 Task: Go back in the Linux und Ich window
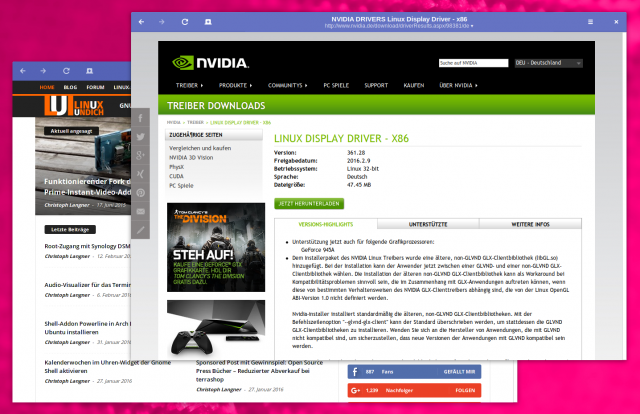[23, 71]
